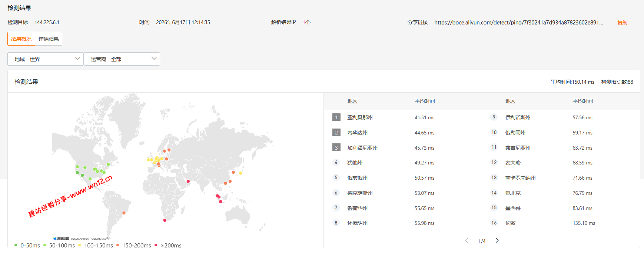The width and height of the screenshot is (644, 253).
Task: Click the red map marker in South Africa
Action: 165,220
